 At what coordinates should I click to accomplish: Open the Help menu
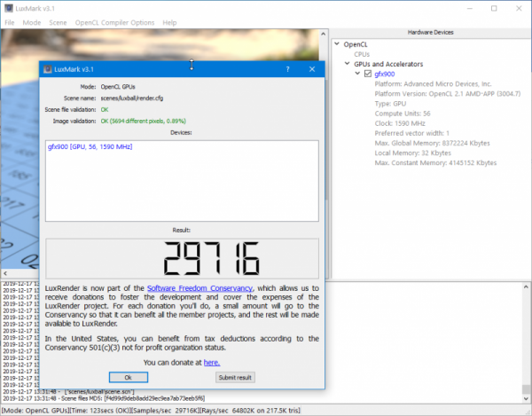[x=169, y=22]
